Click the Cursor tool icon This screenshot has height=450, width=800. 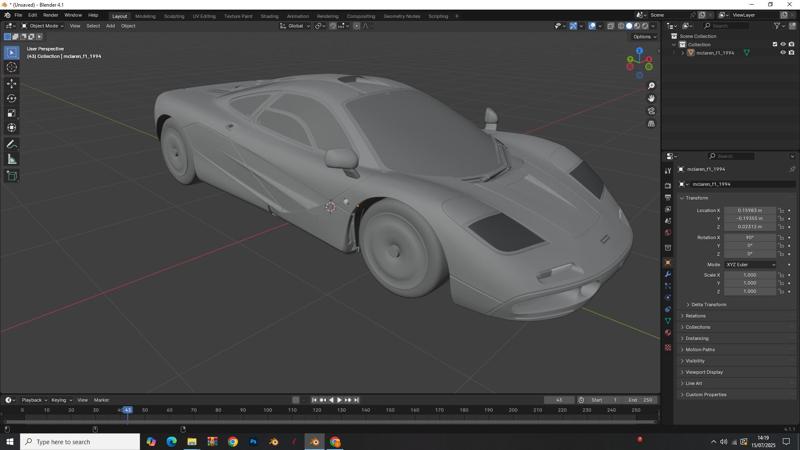pyautogui.click(x=12, y=67)
